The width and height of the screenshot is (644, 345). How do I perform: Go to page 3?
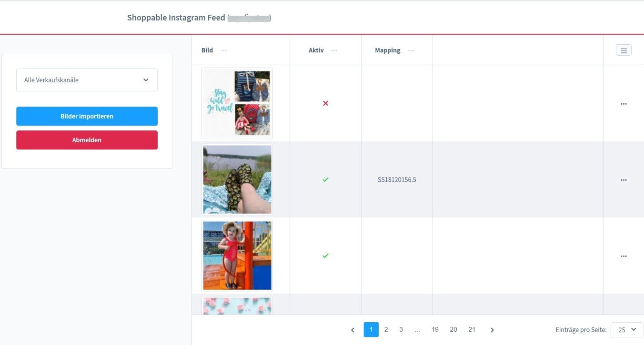(401, 329)
